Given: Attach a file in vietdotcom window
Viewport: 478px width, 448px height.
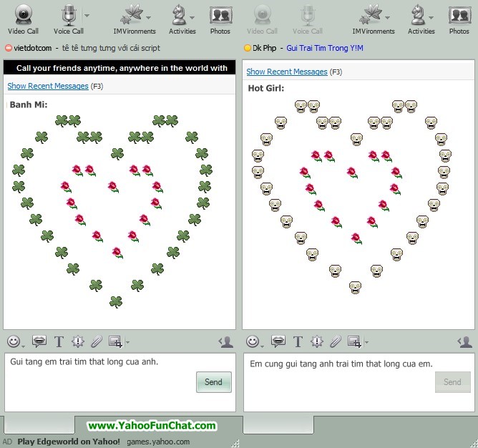Looking at the screenshot, I should (x=97, y=341).
